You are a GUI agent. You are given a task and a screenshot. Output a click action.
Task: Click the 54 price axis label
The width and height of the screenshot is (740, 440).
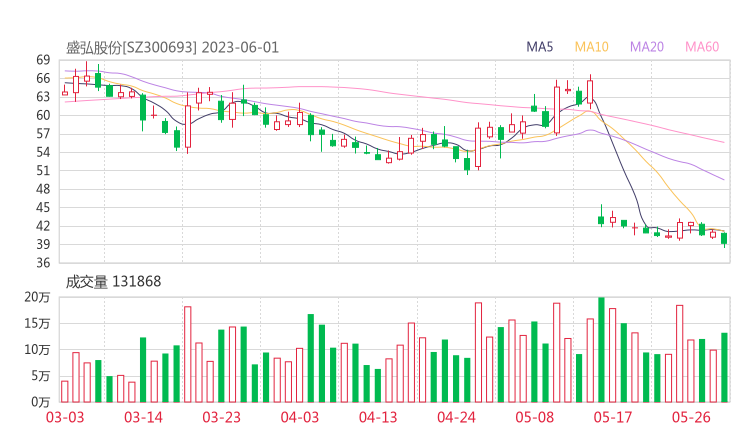pos(43,152)
